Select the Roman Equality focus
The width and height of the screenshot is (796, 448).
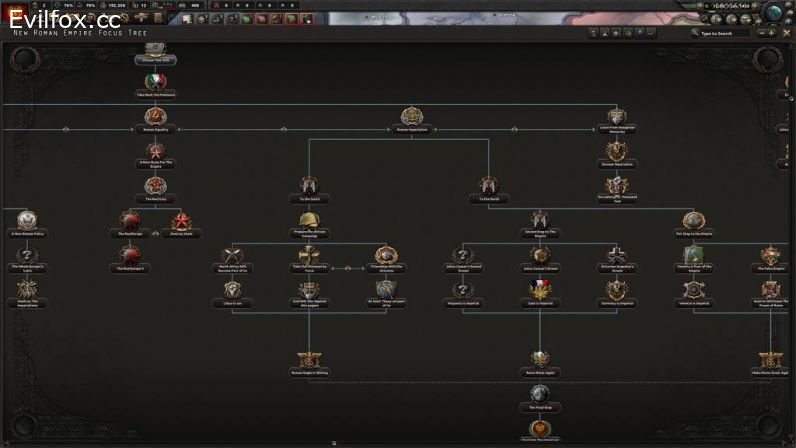click(155, 118)
